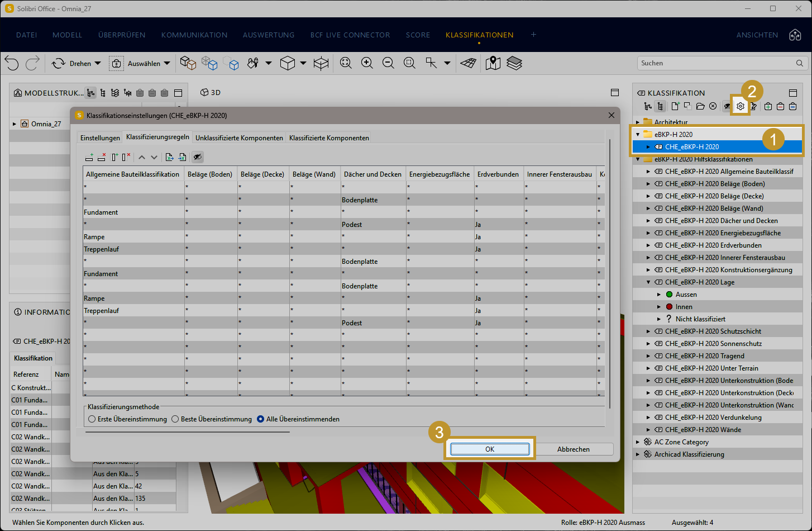The width and height of the screenshot is (812, 531).
Task: Toggle eye visibility in Klassifikation toolbar
Action: [x=727, y=106]
